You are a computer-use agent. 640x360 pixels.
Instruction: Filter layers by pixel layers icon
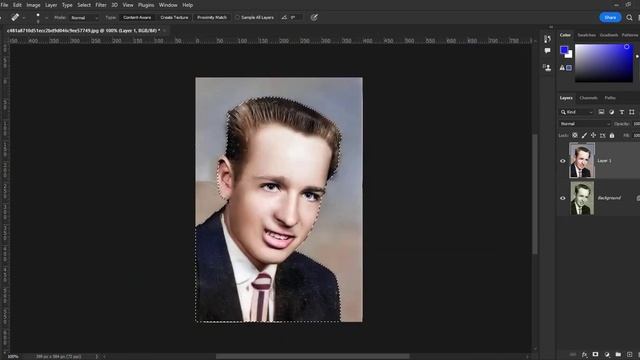tap(601, 112)
